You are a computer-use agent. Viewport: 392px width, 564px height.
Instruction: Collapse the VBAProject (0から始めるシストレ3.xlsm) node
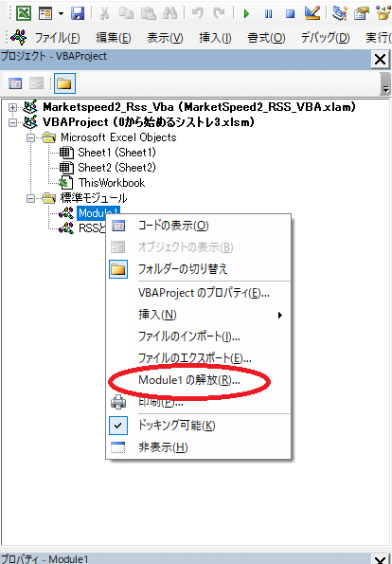point(13,122)
